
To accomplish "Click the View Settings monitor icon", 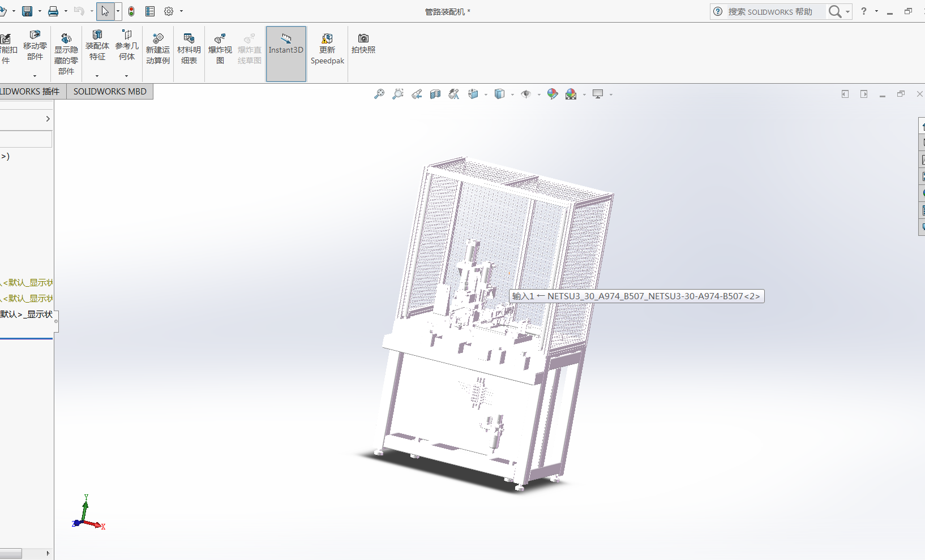I will click(598, 94).
